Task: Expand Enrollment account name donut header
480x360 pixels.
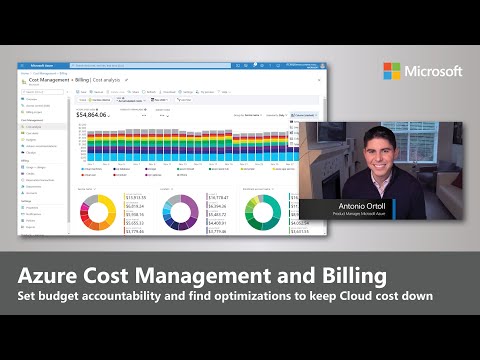Action: tap(258, 189)
